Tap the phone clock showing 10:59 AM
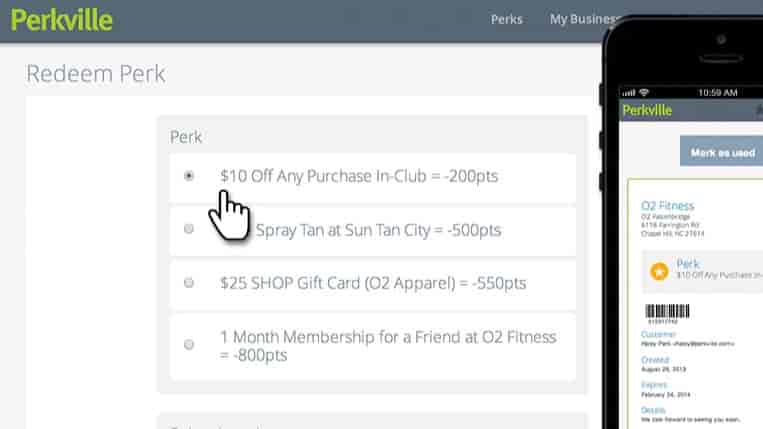Viewport: 763px width, 429px height. [x=717, y=92]
